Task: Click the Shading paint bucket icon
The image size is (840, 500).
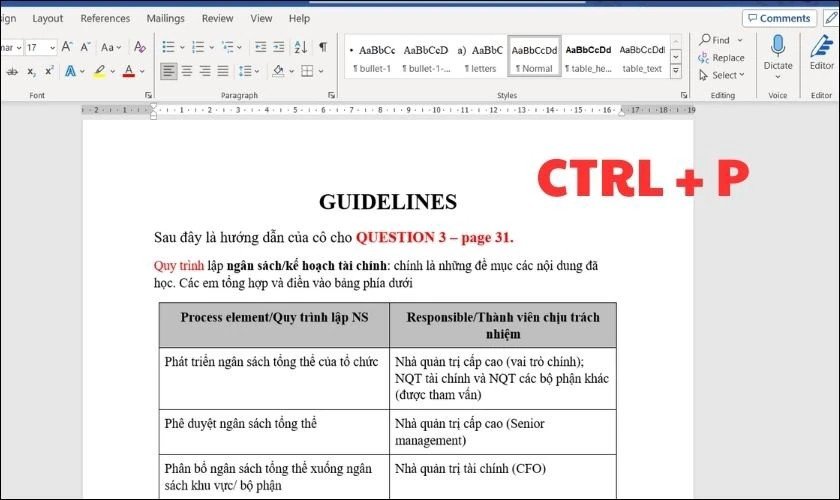Action: (278, 71)
